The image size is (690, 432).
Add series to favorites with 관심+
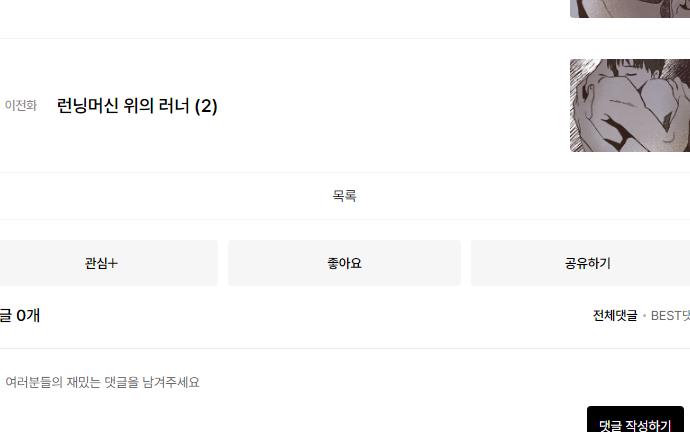point(102,263)
